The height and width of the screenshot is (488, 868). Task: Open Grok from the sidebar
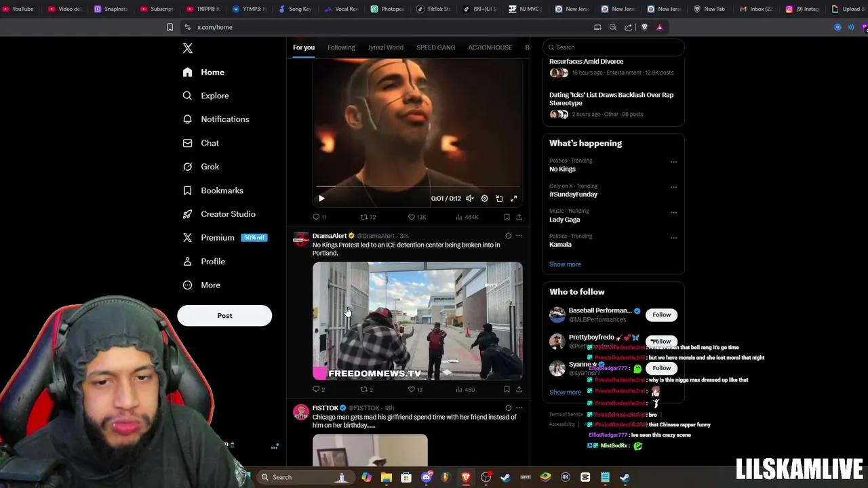201,167
